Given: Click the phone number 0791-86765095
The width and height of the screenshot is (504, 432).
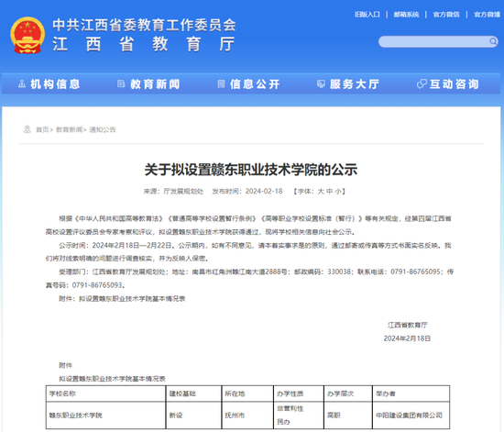Looking at the screenshot, I should coord(415,271).
